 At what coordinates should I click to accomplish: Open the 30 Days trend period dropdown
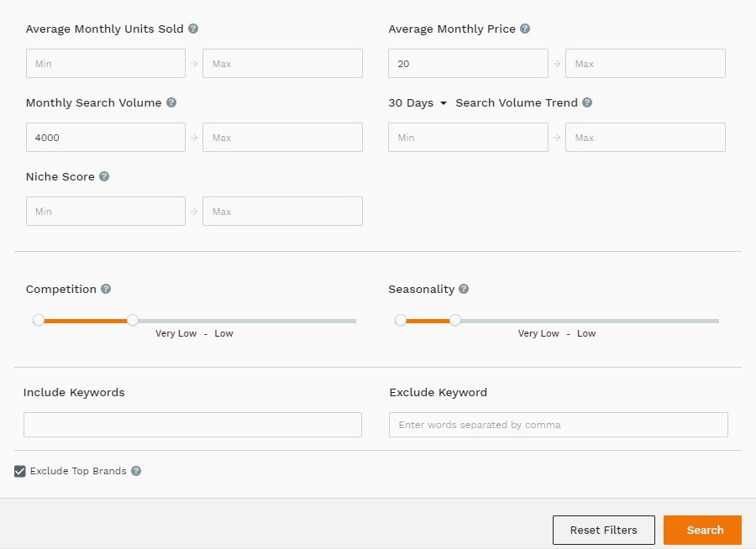pyautogui.click(x=417, y=102)
